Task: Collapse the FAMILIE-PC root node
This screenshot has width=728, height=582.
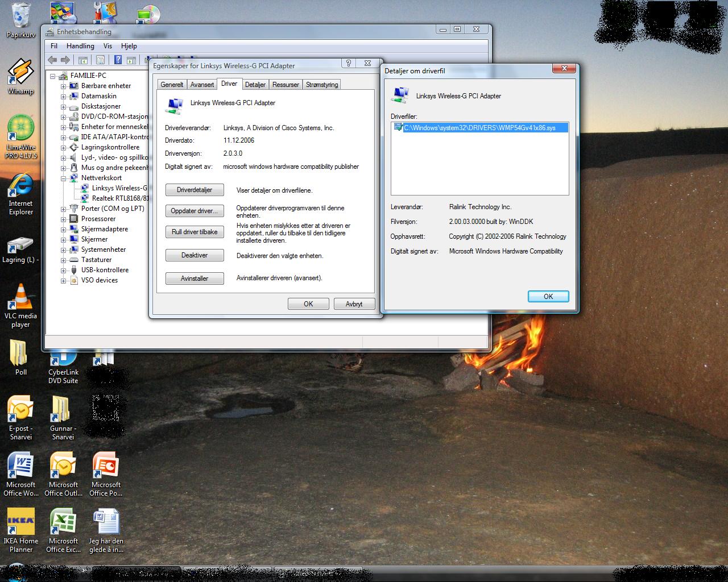Action: [52, 76]
